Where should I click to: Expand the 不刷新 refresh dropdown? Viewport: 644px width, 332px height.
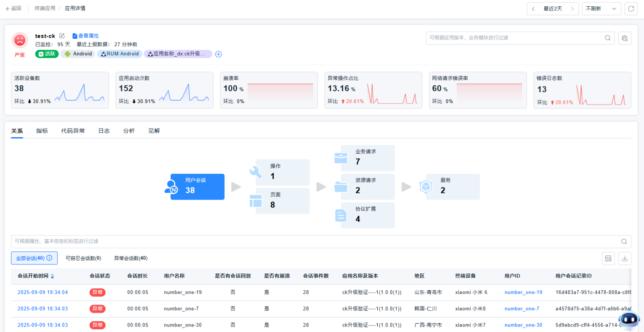click(x=601, y=9)
